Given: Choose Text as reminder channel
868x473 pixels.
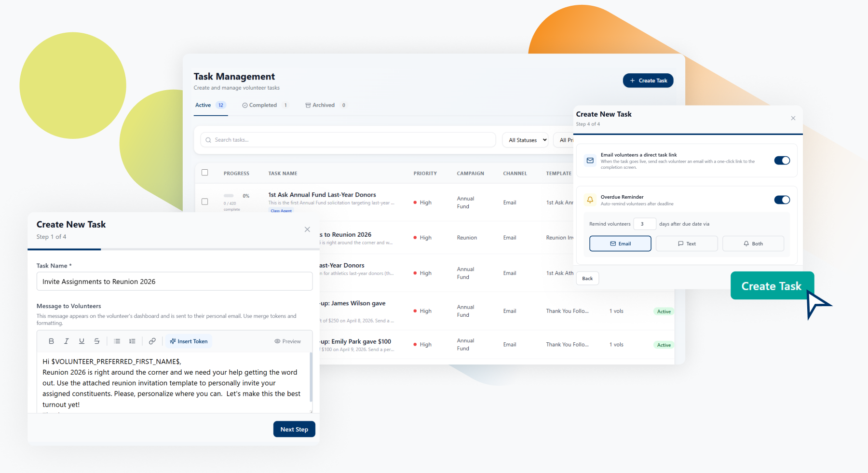Looking at the screenshot, I should click(x=687, y=243).
